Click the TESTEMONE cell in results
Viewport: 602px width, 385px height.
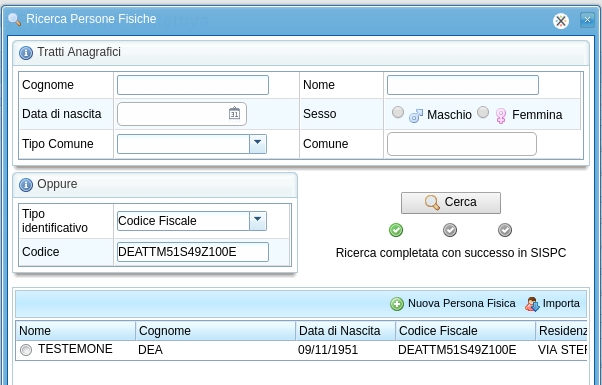click(x=75, y=349)
